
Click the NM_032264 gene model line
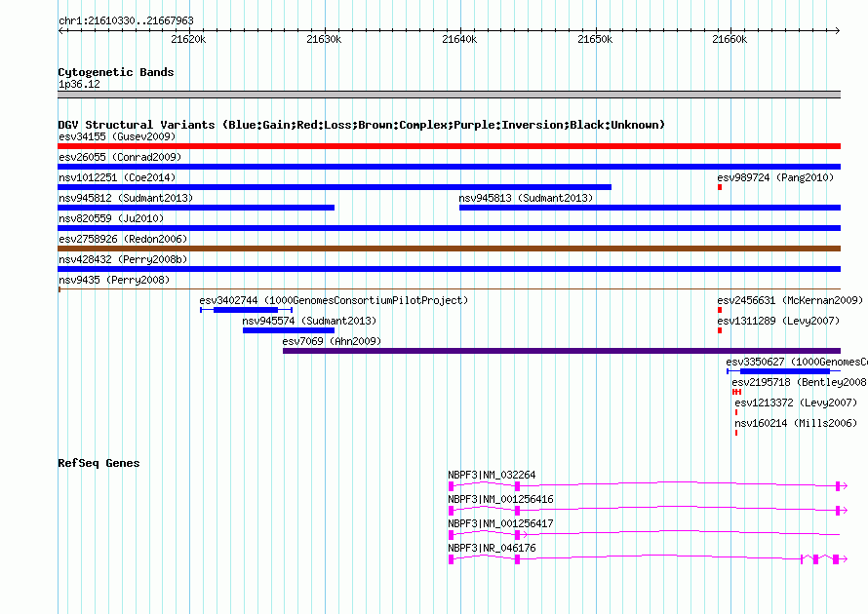click(648, 485)
